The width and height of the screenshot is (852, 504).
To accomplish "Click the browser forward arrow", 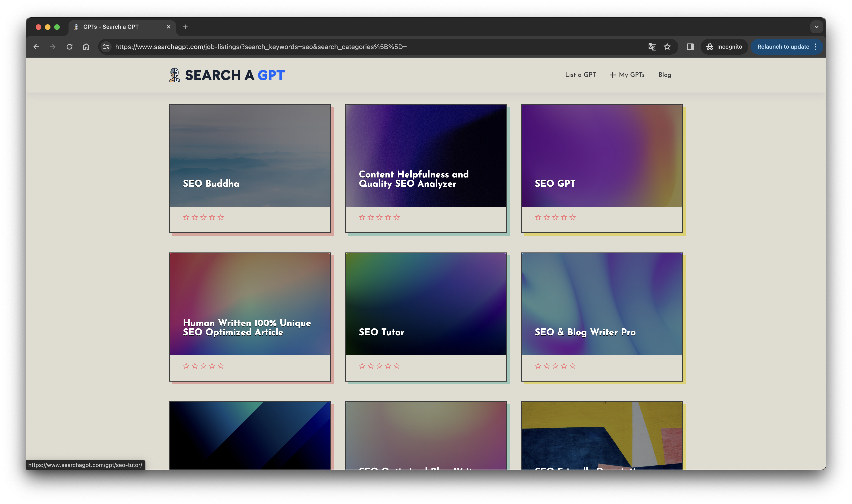I will 53,47.
